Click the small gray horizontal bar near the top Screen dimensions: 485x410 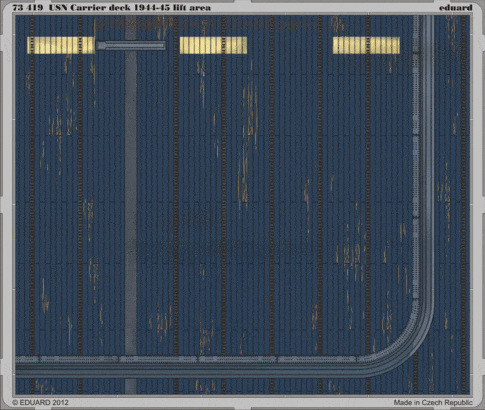pyautogui.click(x=131, y=46)
